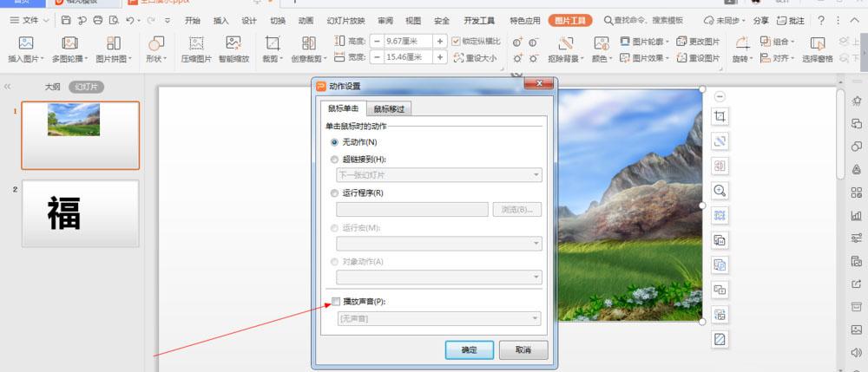Switch to the Outline (大纲) panel tab
The height and width of the screenshot is (372, 868).
(52, 87)
